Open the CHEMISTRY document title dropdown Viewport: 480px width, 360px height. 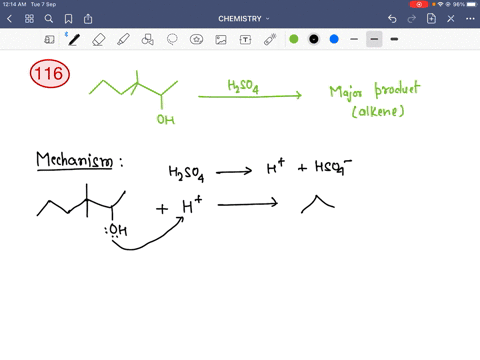coord(244,19)
